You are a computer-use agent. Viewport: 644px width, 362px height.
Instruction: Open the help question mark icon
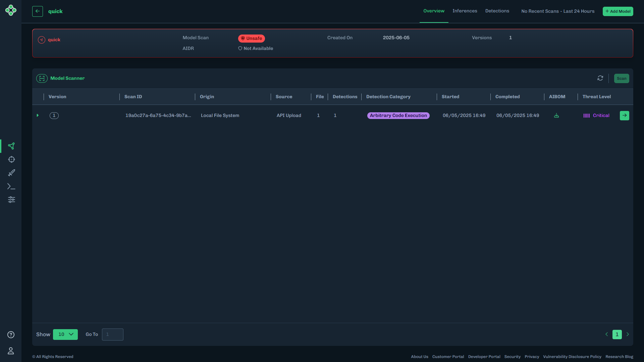click(x=11, y=335)
